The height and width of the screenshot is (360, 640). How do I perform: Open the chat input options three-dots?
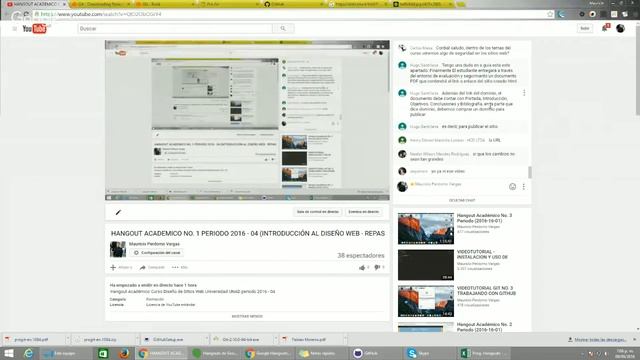(x=524, y=187)
